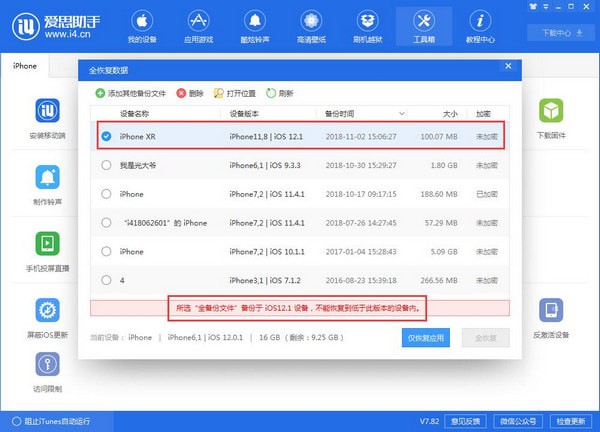Image resolution: width=600 pixels, height=432 pixels.
Task: Open the 应用游戏 app store icon
Action: click(x=198, y=21)
